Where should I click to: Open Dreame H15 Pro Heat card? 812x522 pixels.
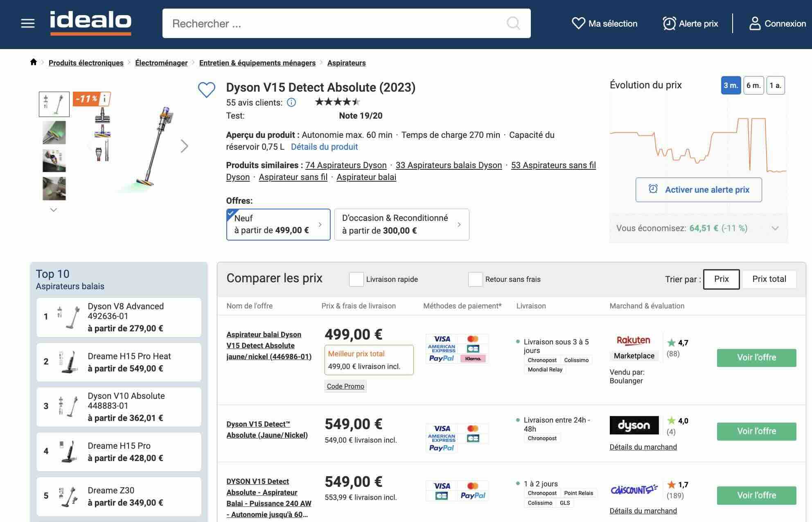click(119, 362)
